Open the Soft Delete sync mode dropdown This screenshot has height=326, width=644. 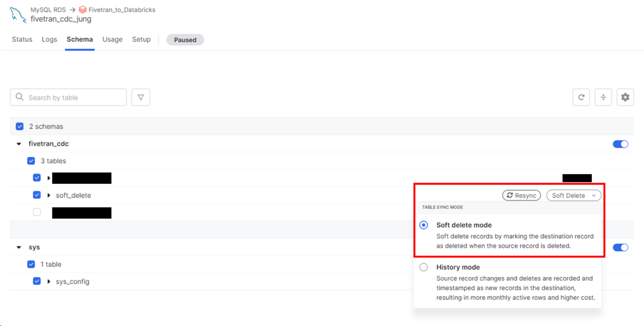[574, 195]
